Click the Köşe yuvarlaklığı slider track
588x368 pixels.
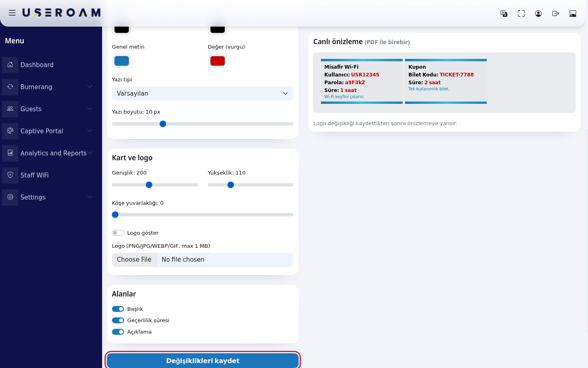[203, 215]
